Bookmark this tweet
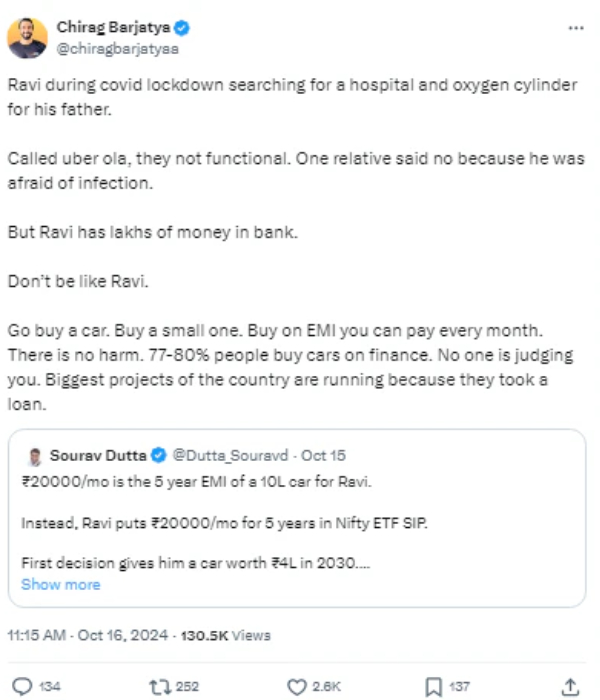 click(433, 686)
